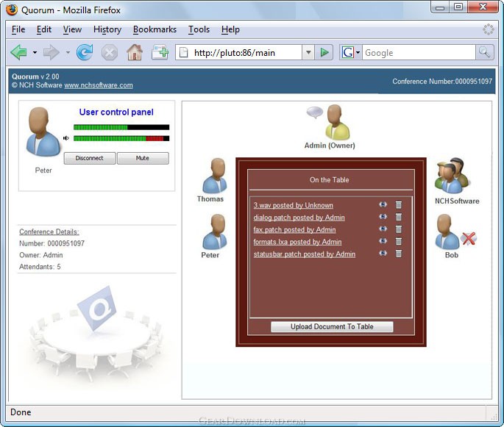
Task: Click the Home toolbar icon
Action: (x=134, y=52)
